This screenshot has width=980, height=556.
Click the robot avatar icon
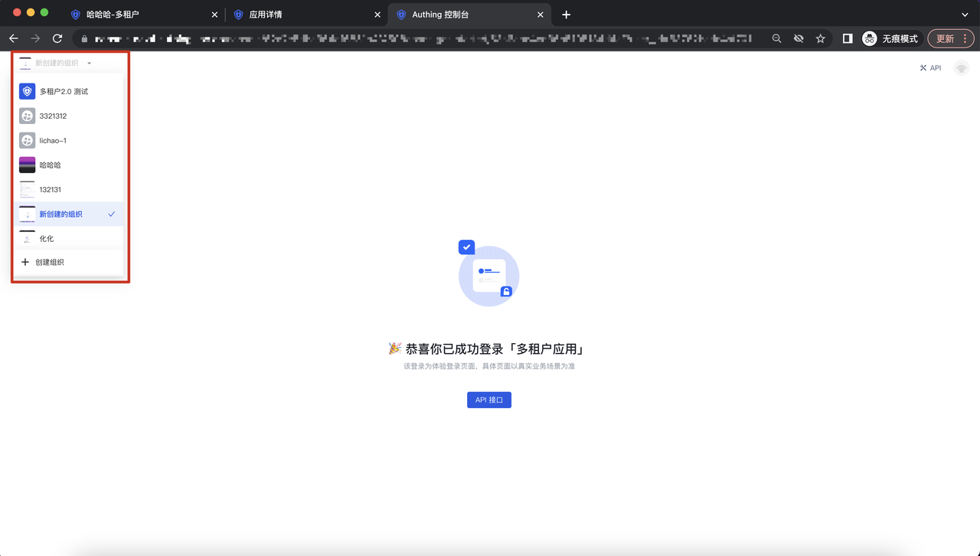click(962, 68)
